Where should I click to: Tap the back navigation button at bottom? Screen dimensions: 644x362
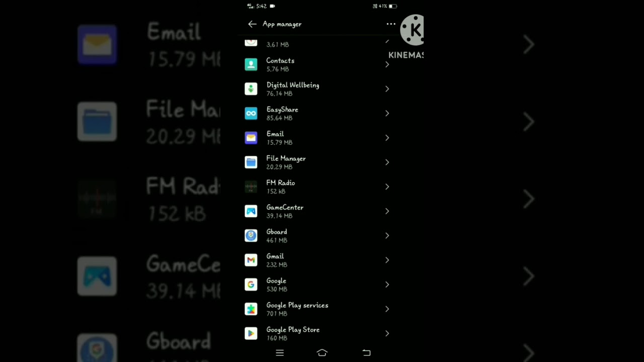coord(366,353)
